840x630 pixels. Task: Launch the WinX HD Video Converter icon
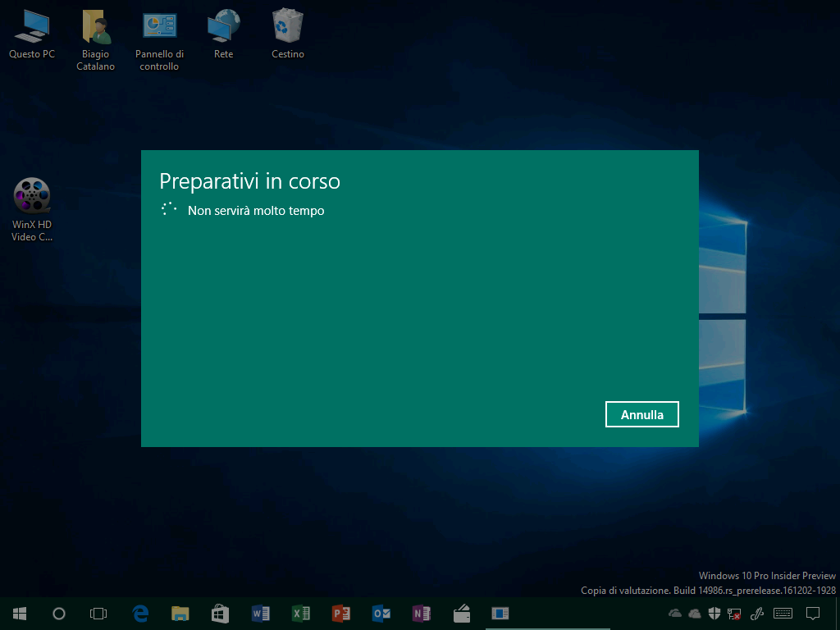click(32, 209)
